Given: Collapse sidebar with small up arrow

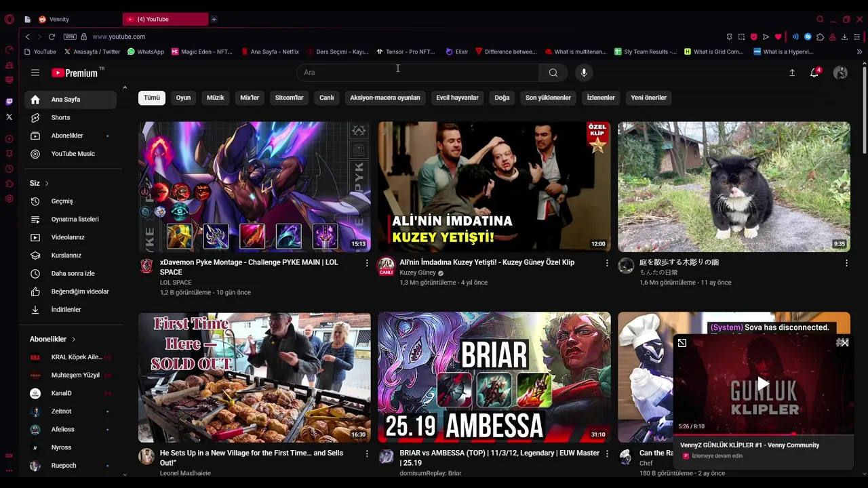Looking at the screenshot, I should [125, 87].
